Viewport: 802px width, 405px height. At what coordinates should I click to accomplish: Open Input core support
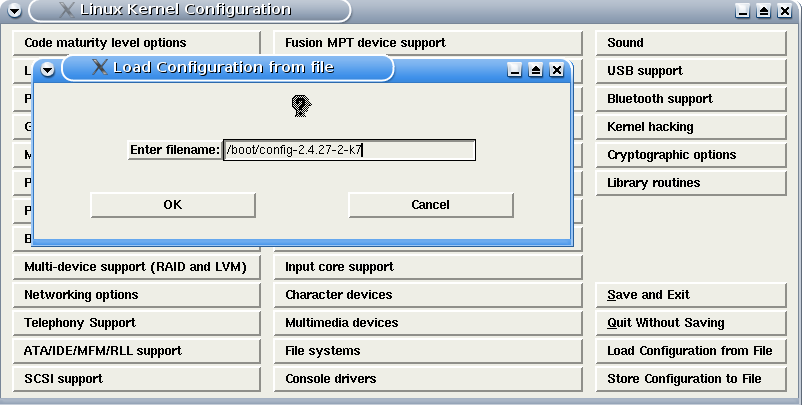[428, 267]
